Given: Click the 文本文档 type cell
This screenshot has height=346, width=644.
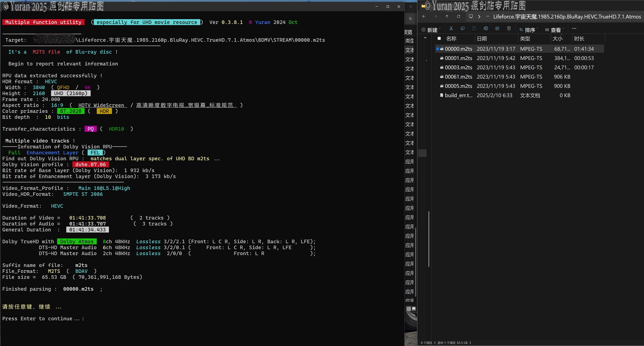Looking at the screenshot, I should [530, 95].
